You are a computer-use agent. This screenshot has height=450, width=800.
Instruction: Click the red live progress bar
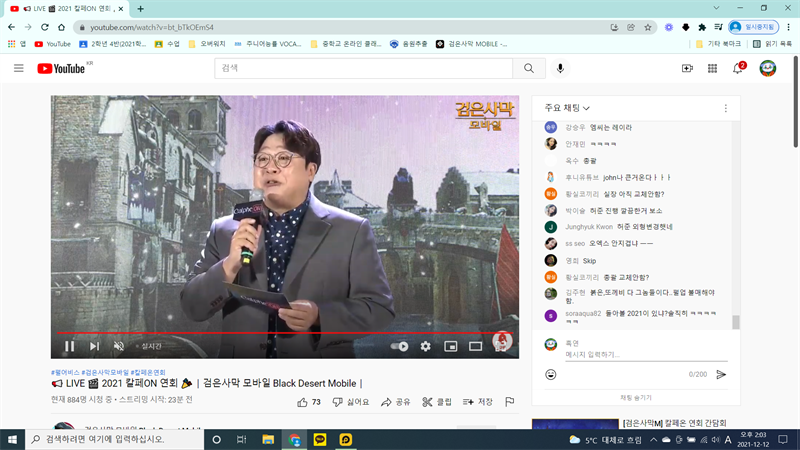[285, 333]
